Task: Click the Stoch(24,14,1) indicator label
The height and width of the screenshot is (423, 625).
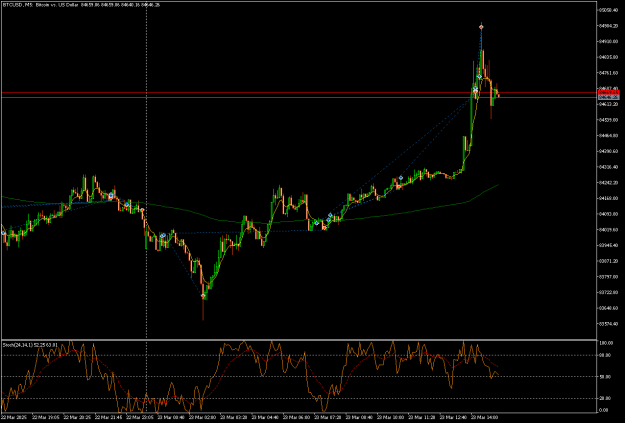Action: tap(30, 344)
